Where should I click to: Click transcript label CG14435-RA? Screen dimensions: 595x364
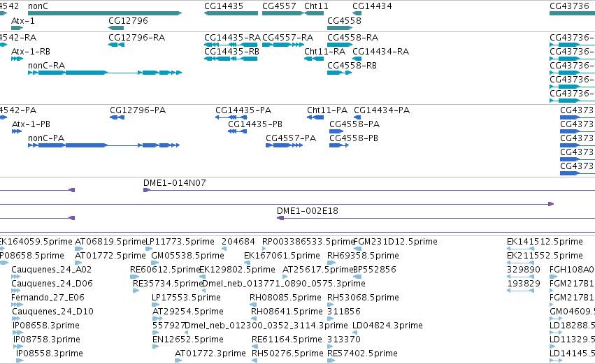[x=232, y=38]
